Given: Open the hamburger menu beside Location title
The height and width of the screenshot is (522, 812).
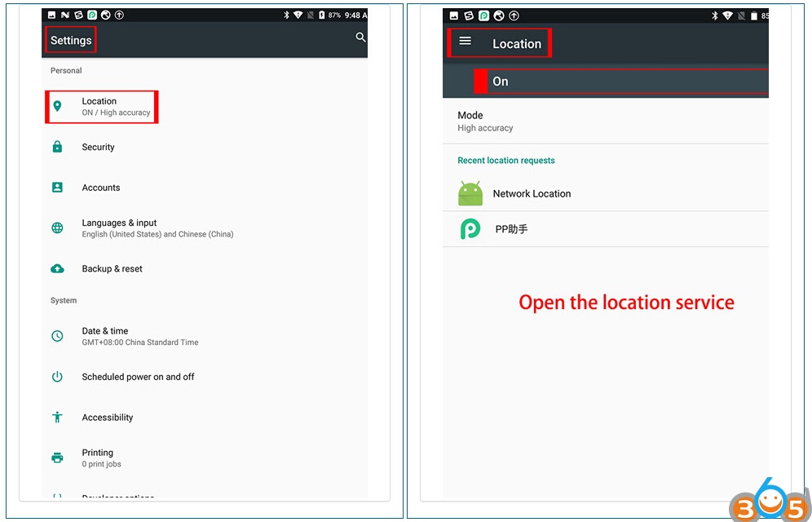Looking at the screenshot, I should (466, 41).
